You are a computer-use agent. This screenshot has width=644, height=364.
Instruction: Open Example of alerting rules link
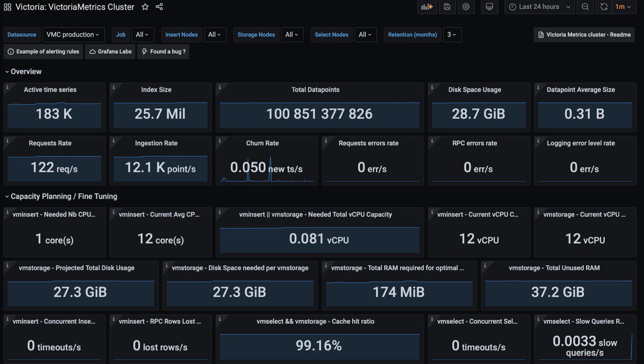[44, 51]
